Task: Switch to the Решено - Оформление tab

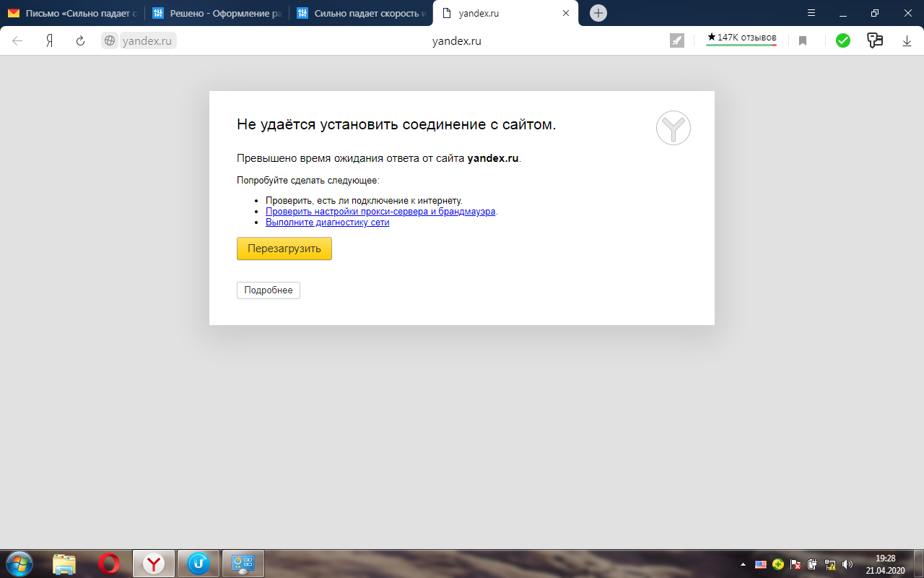Action: coord(217,13)
